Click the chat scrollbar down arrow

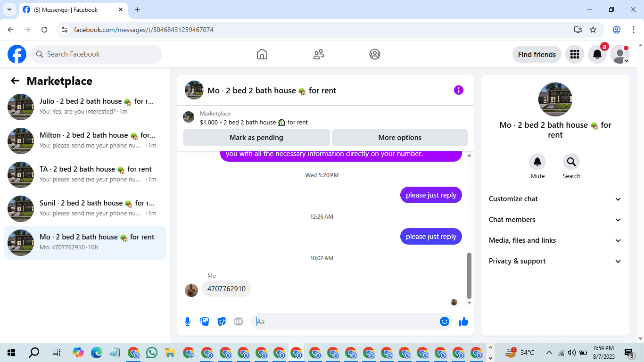[x=469, y=303]
